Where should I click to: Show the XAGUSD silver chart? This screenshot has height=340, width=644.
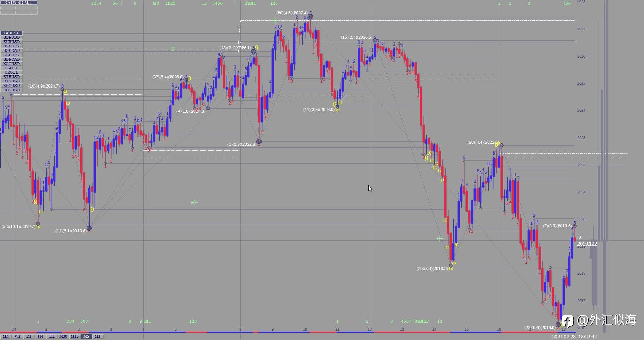click(x=11, y=64)
